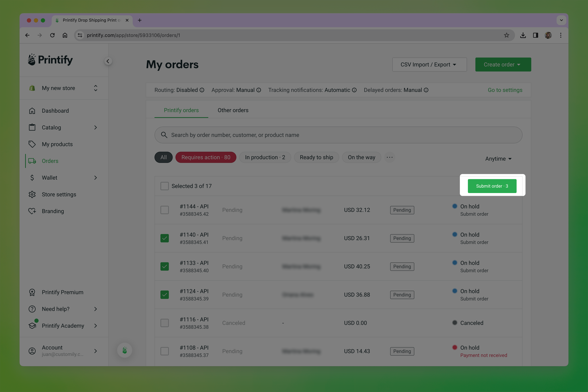Open CSV Import / Export dropdown

click(x=429, y=65)
